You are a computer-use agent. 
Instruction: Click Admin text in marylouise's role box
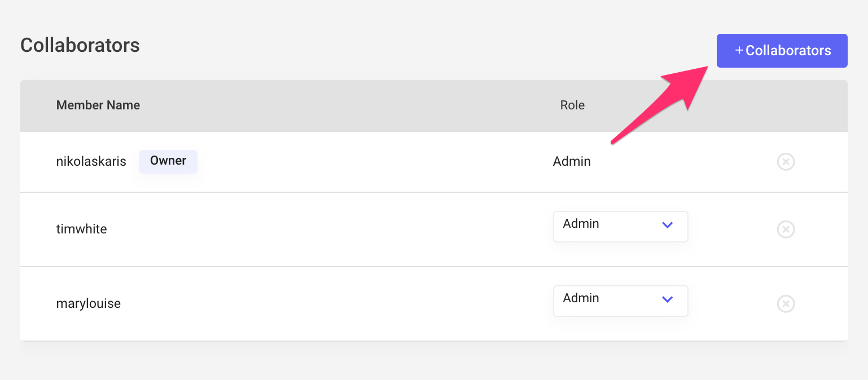coord(581,298)
